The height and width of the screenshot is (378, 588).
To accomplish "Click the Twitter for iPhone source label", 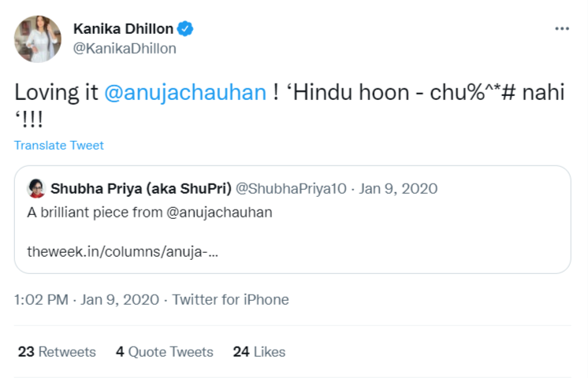I will [x=230, y=300].
